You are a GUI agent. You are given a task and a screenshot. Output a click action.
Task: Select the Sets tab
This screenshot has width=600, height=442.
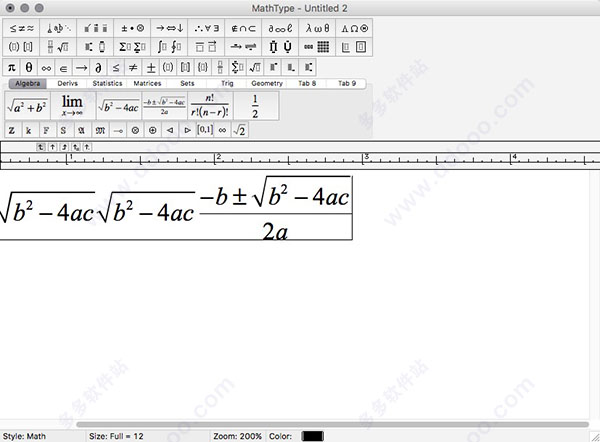pos(187,83)
